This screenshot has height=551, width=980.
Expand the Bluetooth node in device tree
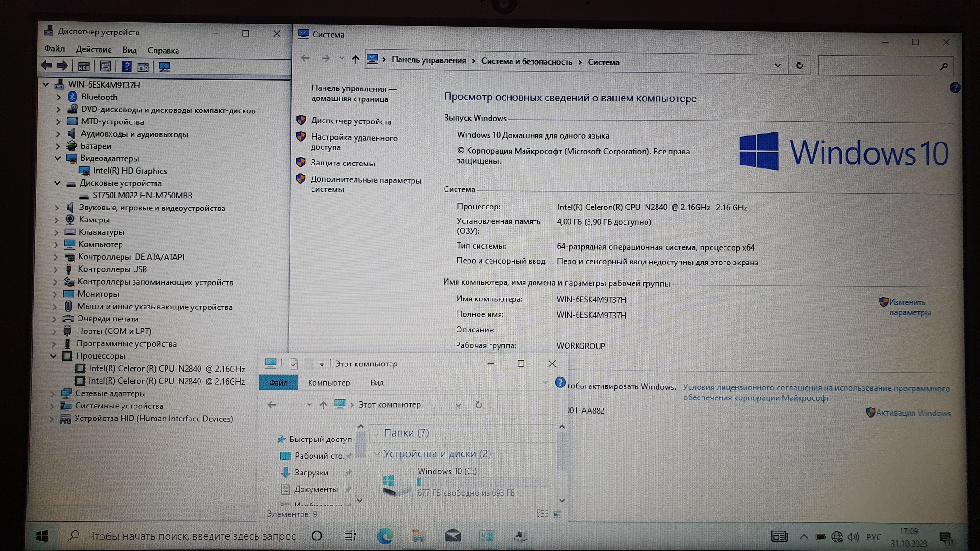point(59,97)
